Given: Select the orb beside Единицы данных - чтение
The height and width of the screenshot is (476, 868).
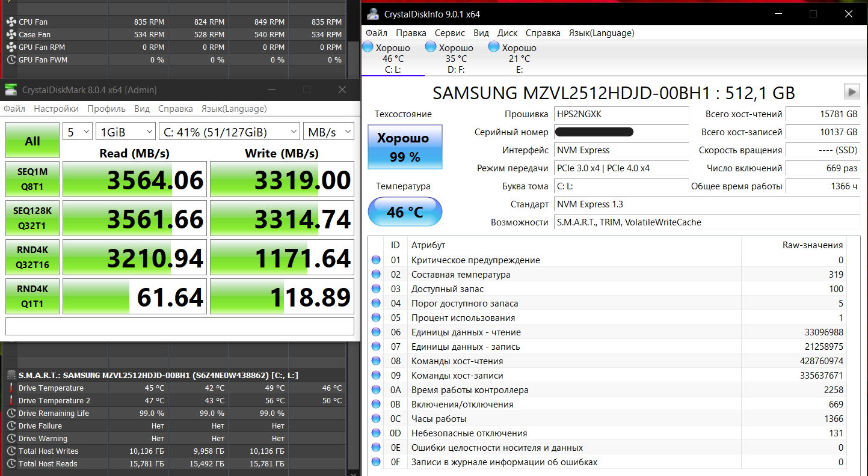Looking at the screenshot, I should coord(377,332).
